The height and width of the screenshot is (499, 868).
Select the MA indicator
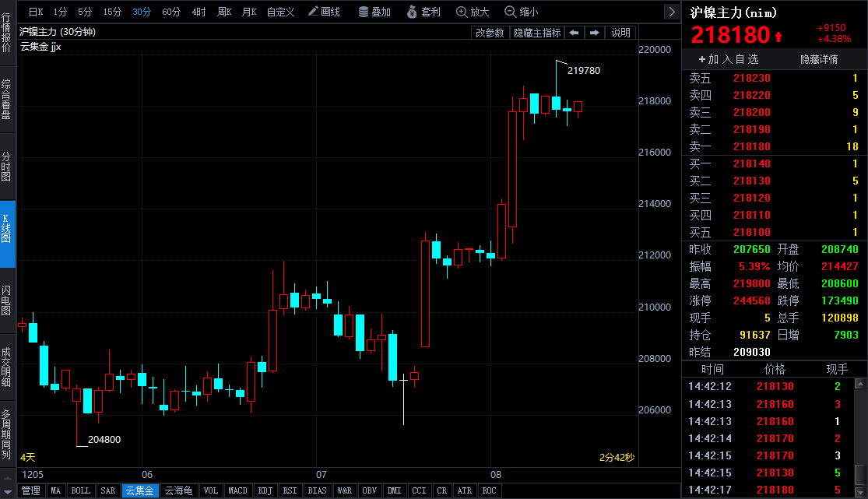point(55,490)
